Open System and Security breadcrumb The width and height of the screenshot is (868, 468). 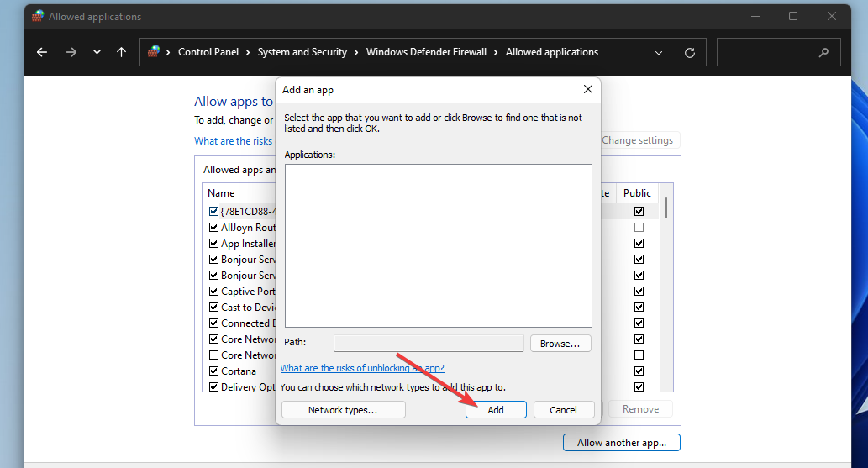(302, 52)
